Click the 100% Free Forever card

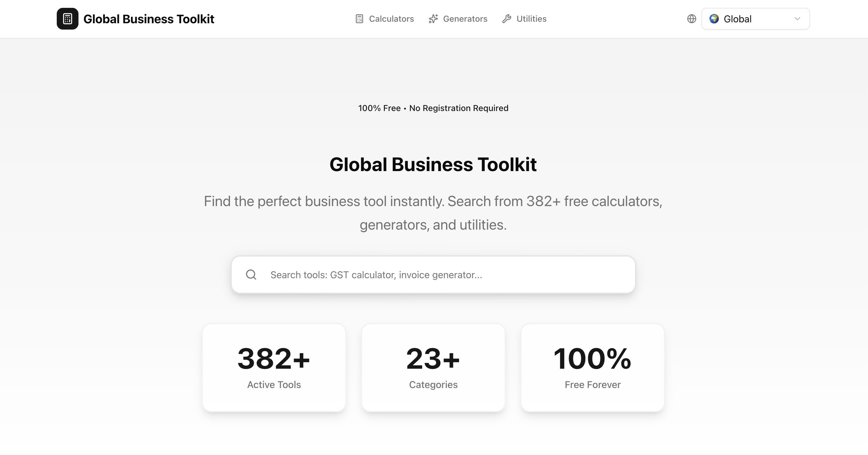(592, 367)
